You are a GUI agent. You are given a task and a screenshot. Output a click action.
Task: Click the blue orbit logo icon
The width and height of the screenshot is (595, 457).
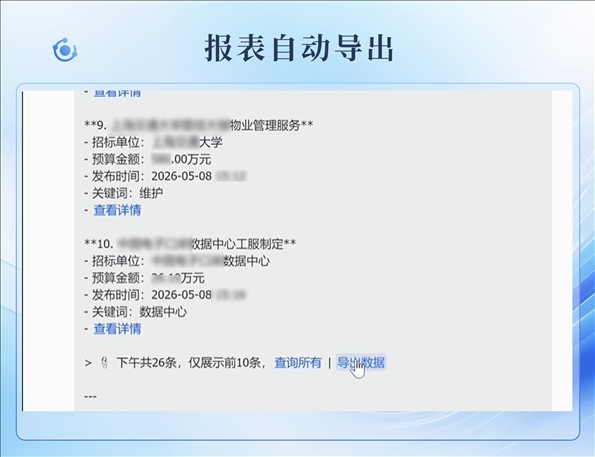point(65,50)
